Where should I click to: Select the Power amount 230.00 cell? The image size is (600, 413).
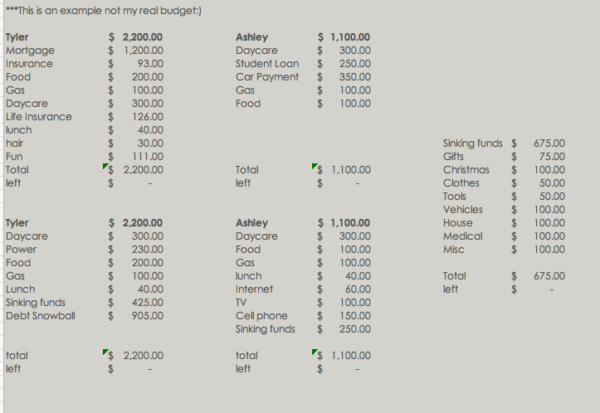(149, 249)
